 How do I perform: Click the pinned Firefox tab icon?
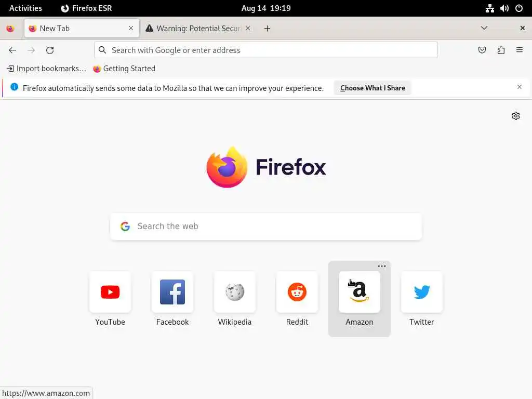tap(10, 29)
